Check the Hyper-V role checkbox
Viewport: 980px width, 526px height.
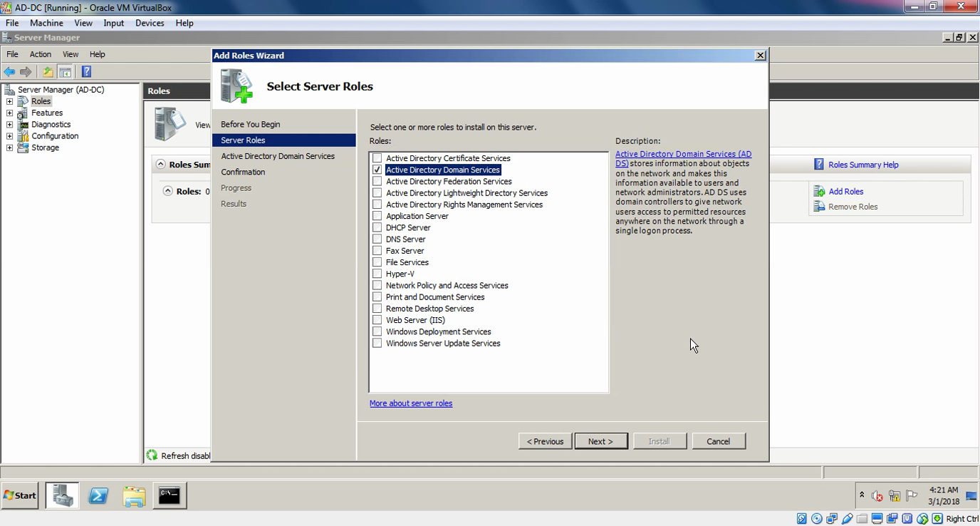[x=377, y=274]
